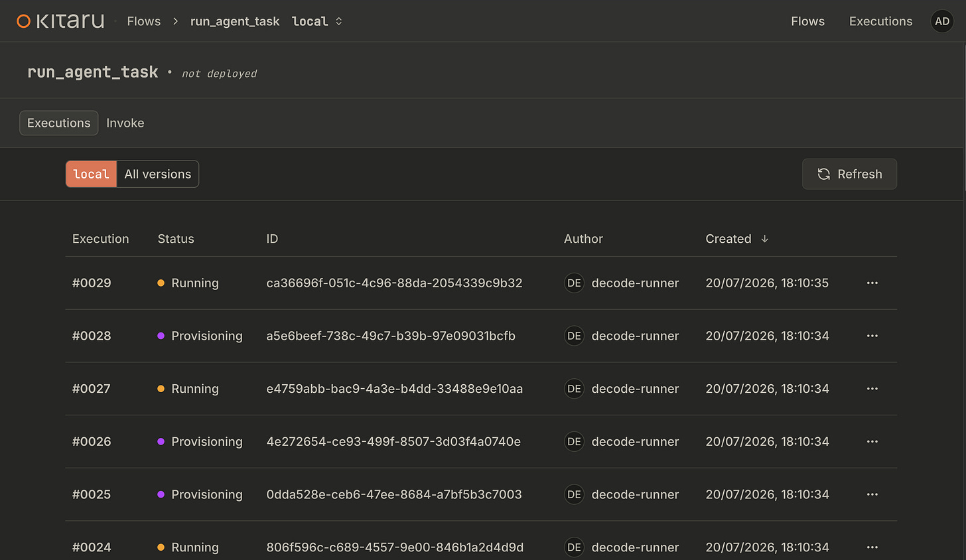Image resolution: width=966 pixels, height=560 pixels.
Task: Open more options for execution #0027
Action: pos(872,389)
